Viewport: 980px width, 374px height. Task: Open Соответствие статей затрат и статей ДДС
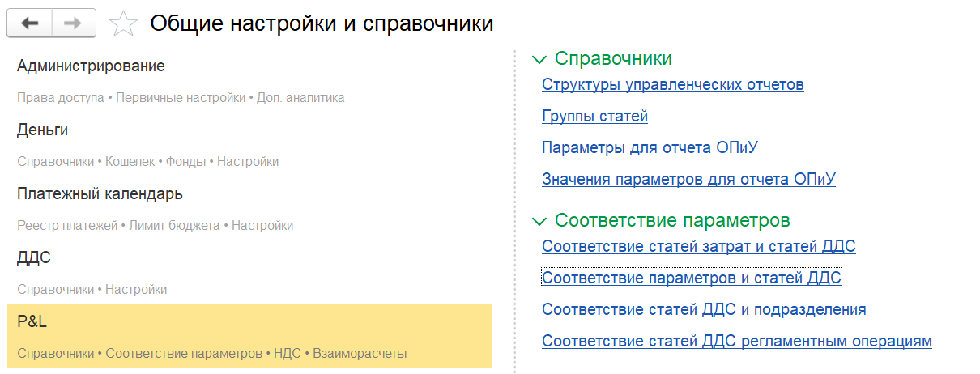(699, 246)
